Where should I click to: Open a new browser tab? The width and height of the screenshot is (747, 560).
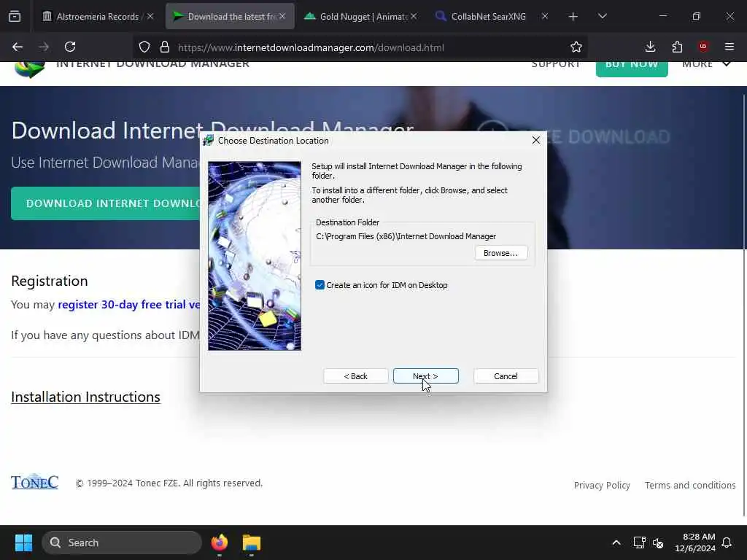[573, 17]
